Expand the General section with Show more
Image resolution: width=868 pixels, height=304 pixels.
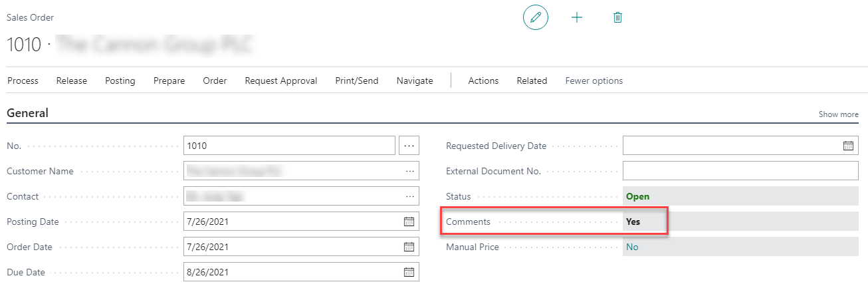[838, 114]
